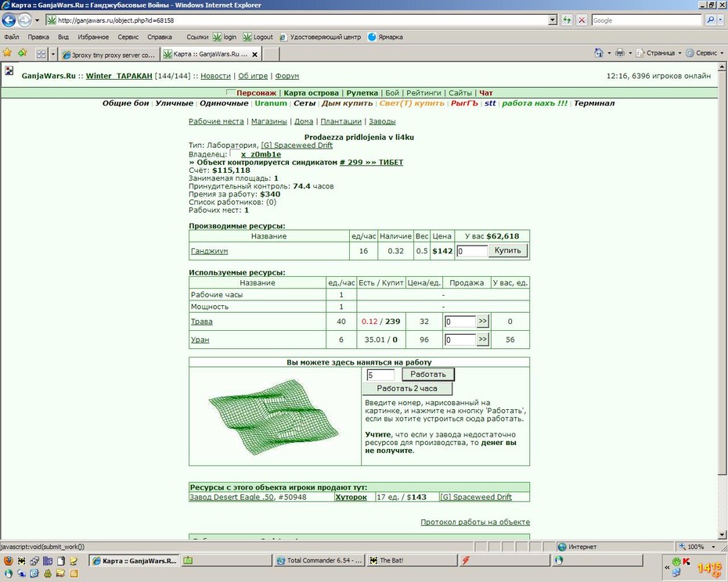Click the small avatar icon before GanjaWars.Ru
The height and width of the screenshot is (582, 728).
[x=9, y=71]
